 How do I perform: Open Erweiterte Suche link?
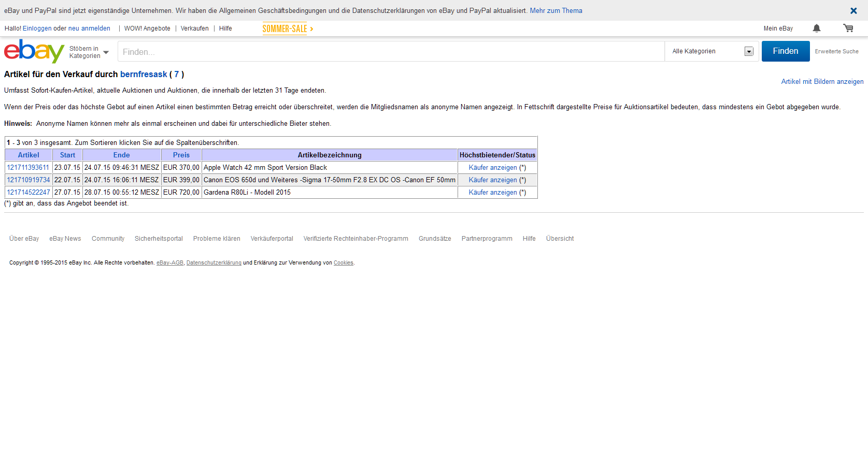(836, 51)
